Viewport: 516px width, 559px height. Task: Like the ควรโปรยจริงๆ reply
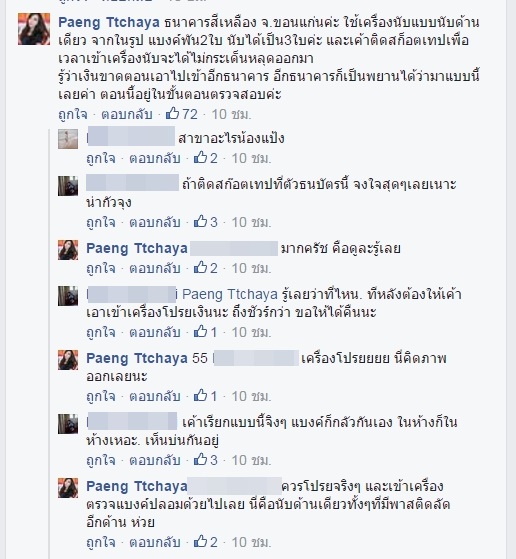[x=101, y=542]
